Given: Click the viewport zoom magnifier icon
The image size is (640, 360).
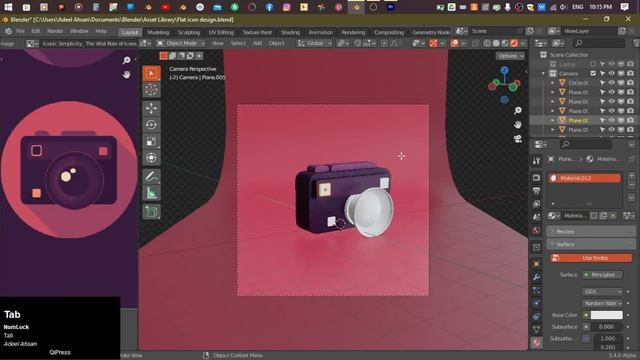Looking at the screenshot, I should point(518,111).
